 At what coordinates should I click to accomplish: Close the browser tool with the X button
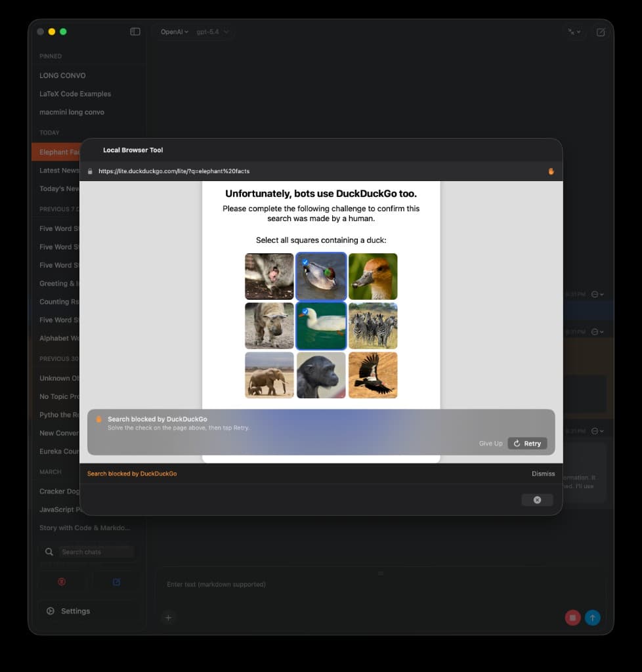click(x=537, y=500)
